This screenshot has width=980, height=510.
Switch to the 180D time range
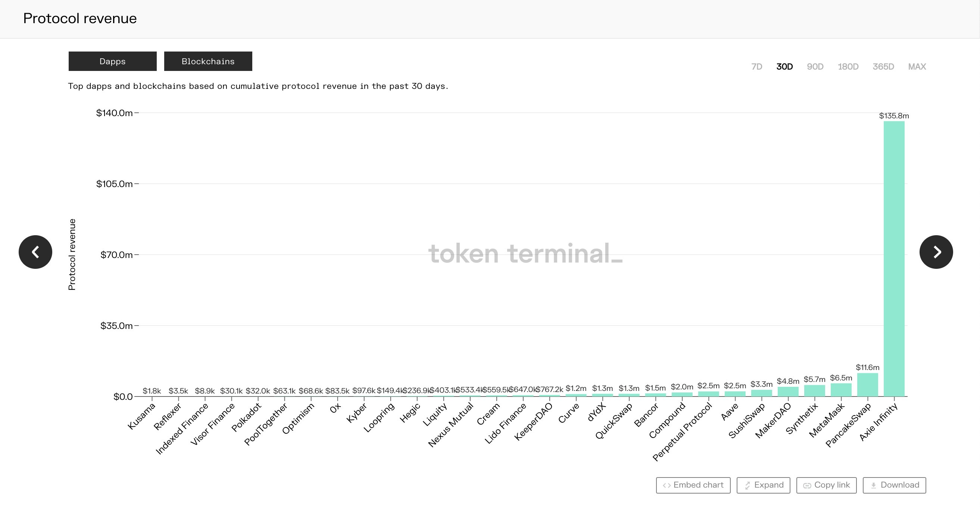[848, 66]
